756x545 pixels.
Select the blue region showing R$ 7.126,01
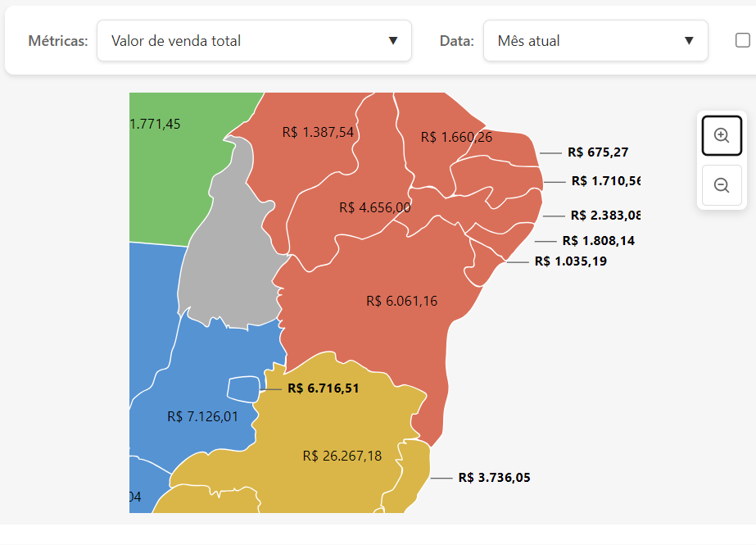201,416
